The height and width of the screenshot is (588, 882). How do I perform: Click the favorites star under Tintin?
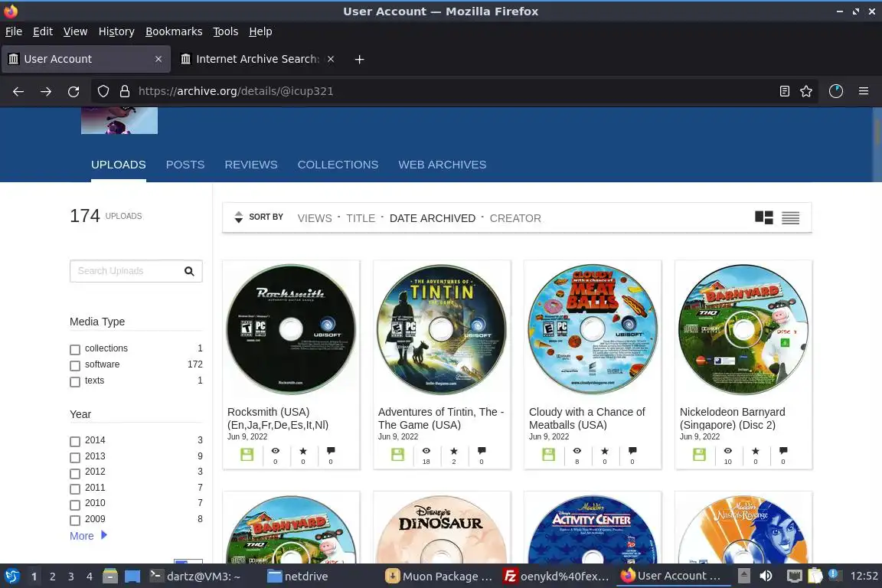454,451
